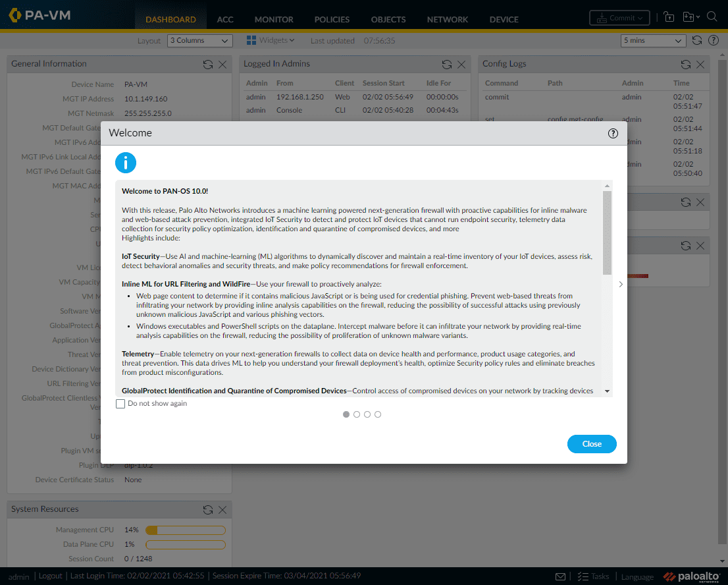The image size is (728, 585).
Task: Open the NETWORK tab
Action: [x=448, y=20]
